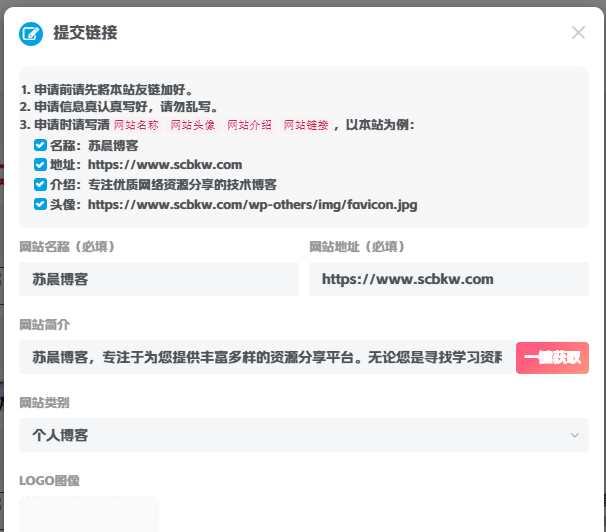
Task: Click the 专注优质网络资源分享的技术博客 text
Action: click(x=182, y=185)
